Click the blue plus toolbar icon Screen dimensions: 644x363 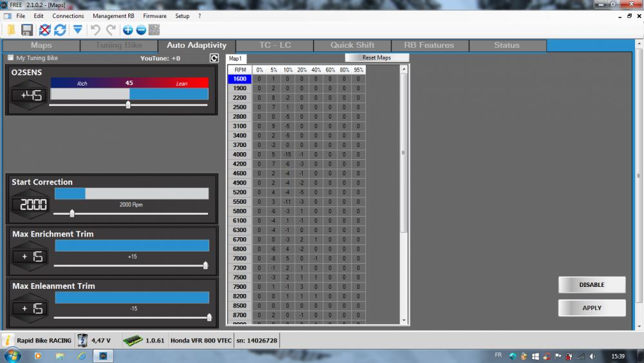click(128, 30)
